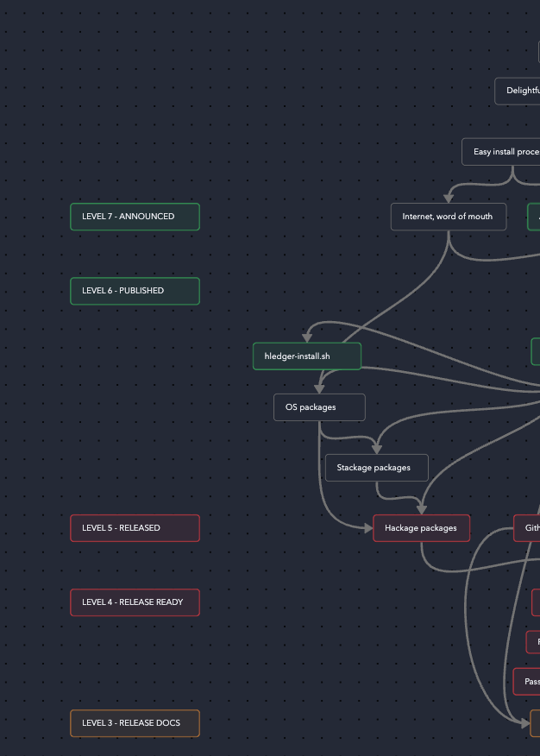This screenshot has width=540, height=756.
Task: Click the LEVEL 6 - PUBLISHED node
Action: tap(135, 291)
